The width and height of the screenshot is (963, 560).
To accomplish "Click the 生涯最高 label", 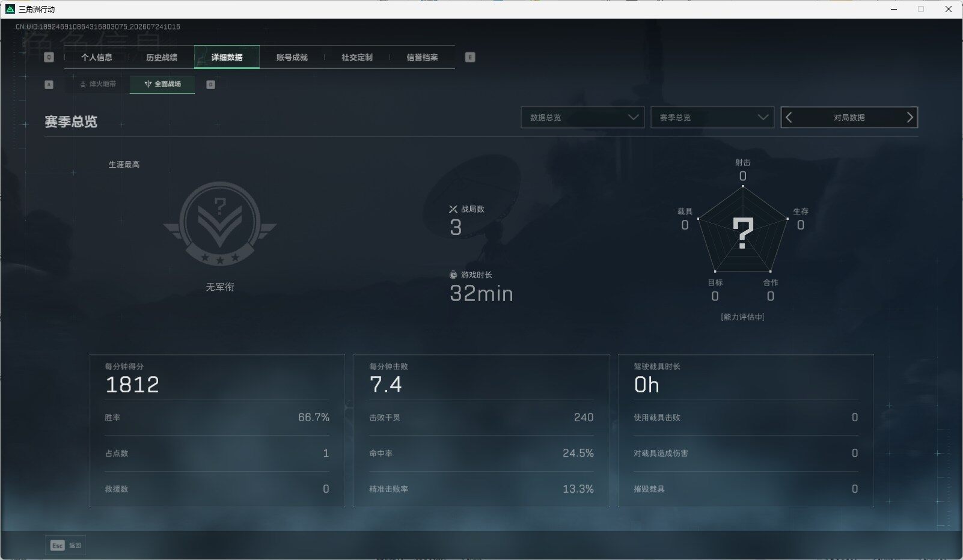I will (124, 164).
